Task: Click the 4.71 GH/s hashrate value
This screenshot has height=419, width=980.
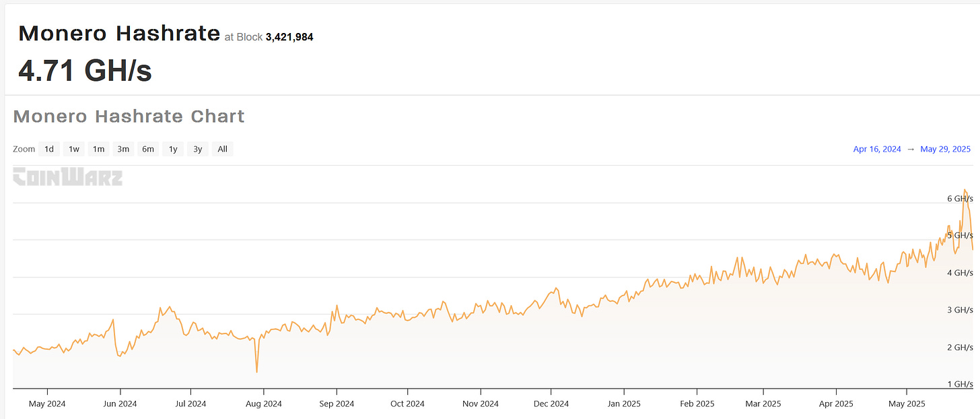Action: click(85, 71)
